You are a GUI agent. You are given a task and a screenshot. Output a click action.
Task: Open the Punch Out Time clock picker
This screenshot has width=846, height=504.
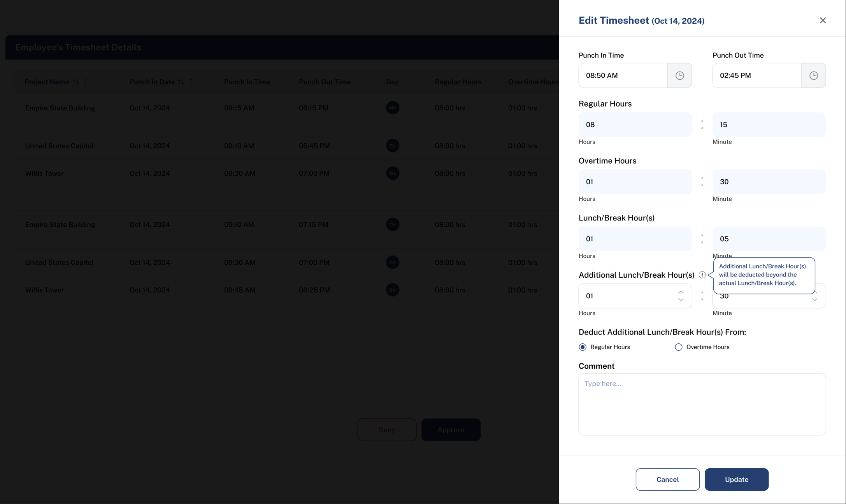pos(813,75)
